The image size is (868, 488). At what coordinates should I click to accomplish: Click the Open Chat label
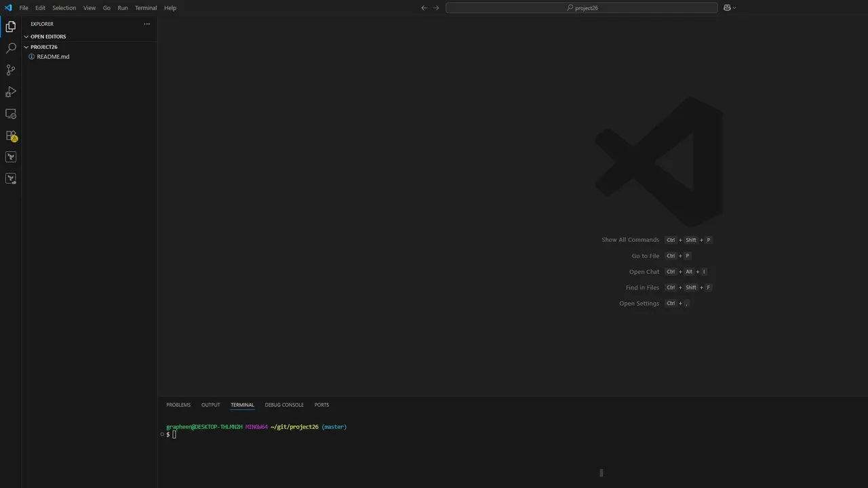pyautogui.click(x=644, y=272)
